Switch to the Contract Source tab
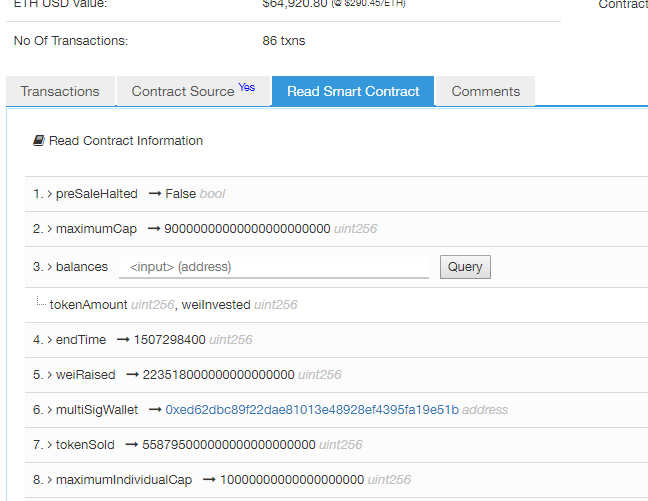This screenshot has width=648, height=501. click(193, 91)
